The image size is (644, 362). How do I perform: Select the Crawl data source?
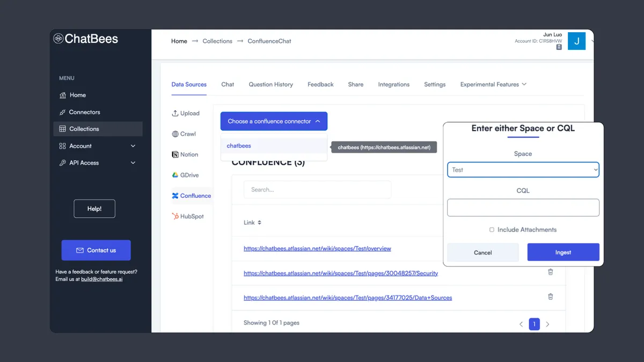(184, 134)
